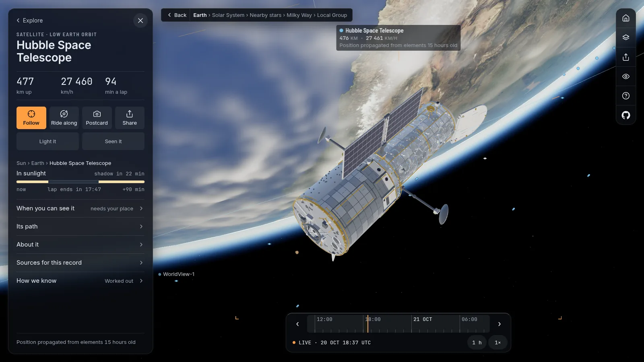Open the GitHub icon link
Screen dimensions: 644x362
tap(625, 115)
